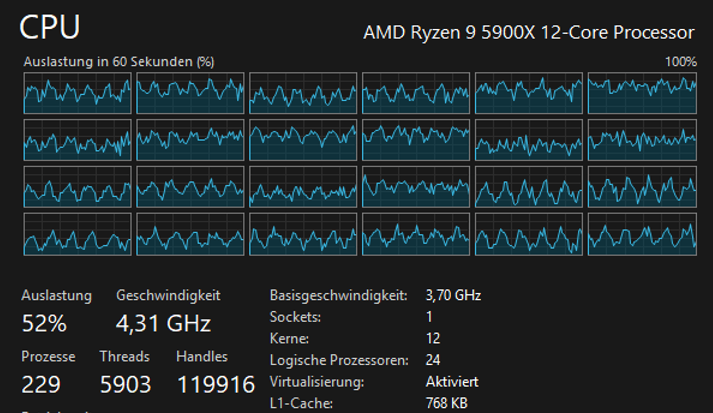The width and height of the screenshot is (713, 413).
Task: Select the third graph in the second row
Action: (303, 140)
